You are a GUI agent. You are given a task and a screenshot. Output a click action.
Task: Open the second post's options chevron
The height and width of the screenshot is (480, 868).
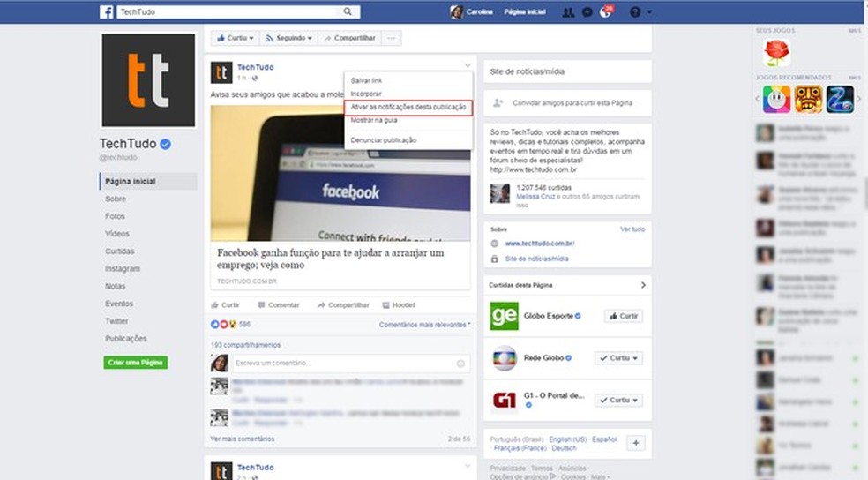point(468,466)
